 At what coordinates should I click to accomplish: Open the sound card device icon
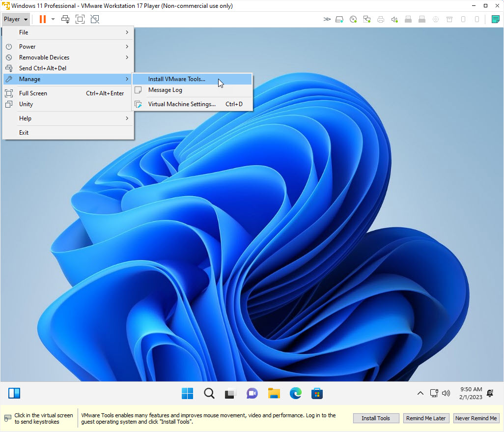coord(394,19)
